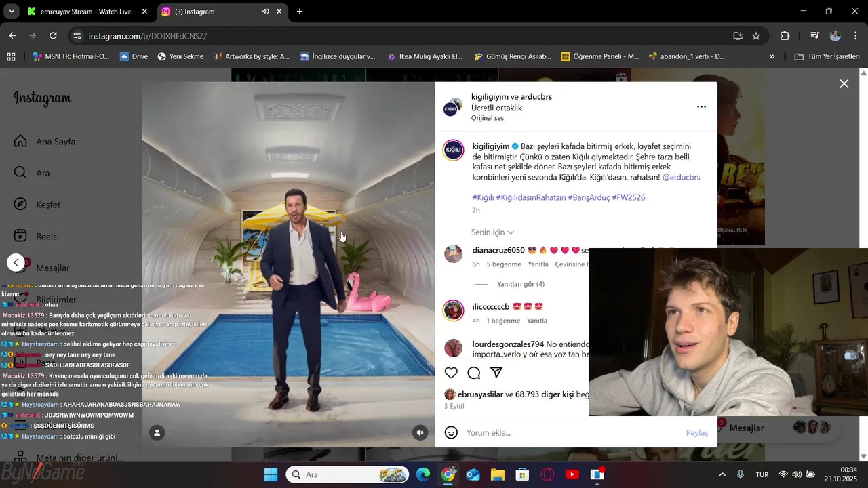Screen dimensions: 868x488
Task: Share the post with the paper plane icon
Action: [496, 373]
